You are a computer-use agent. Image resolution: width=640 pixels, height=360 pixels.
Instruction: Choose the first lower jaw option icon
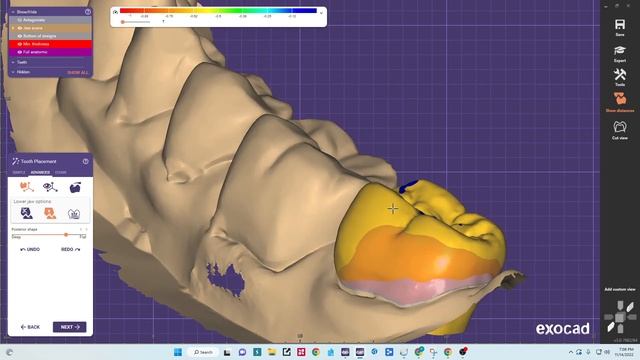pos(27,213)
